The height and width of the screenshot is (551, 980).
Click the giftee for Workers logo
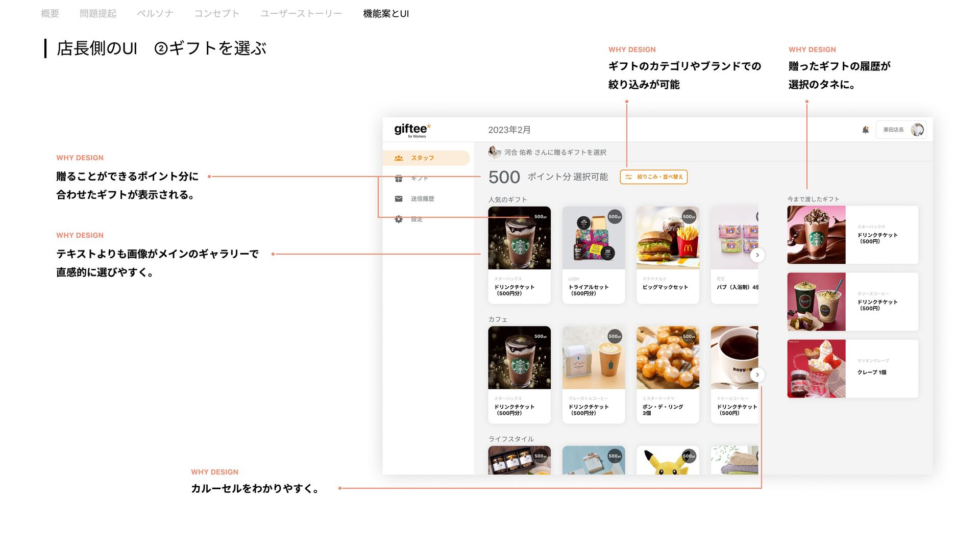point(412,130)
